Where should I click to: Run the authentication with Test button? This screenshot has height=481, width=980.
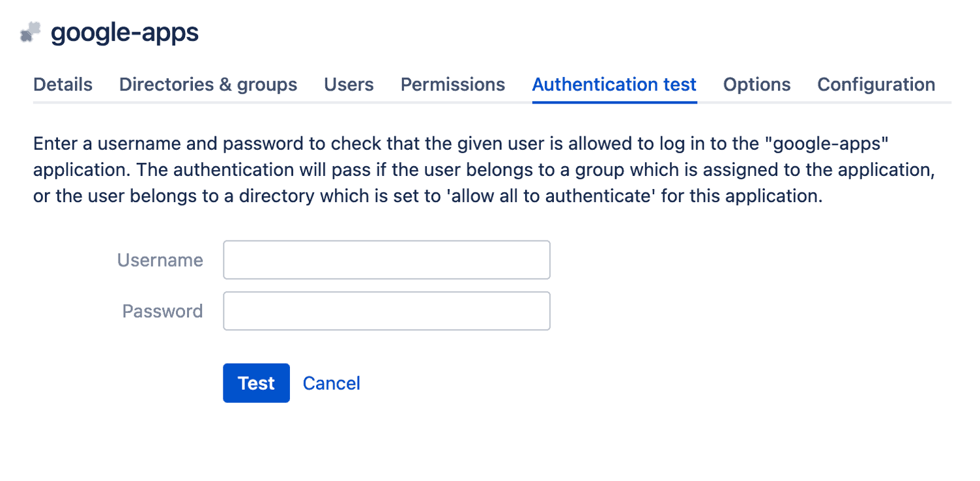point(256,383)
